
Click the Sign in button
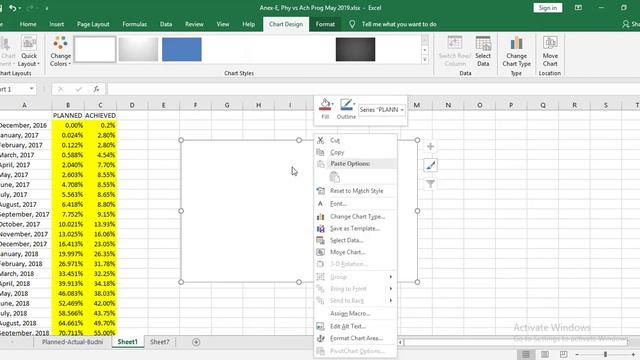click(547, 8)
